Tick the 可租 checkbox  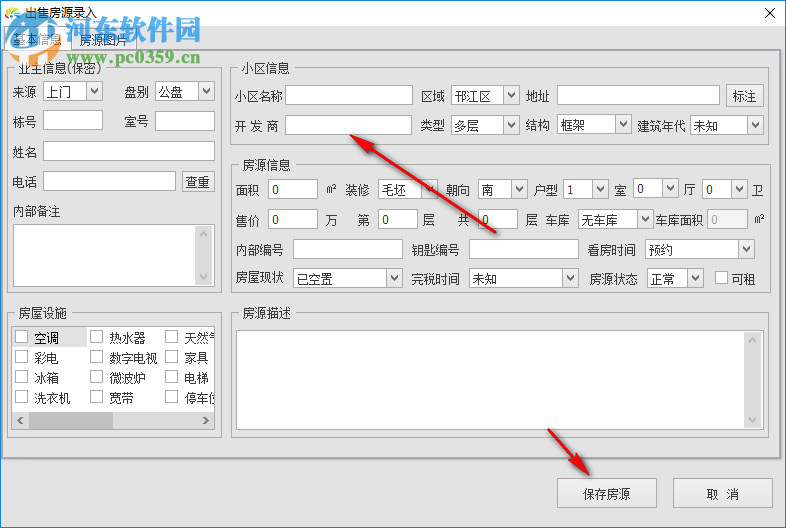tap(721, 278)
